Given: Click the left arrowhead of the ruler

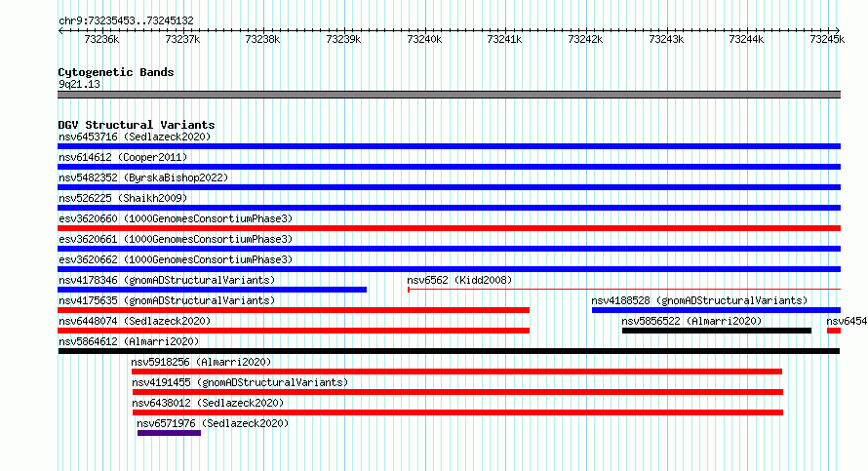Looking at the screenshot, I should tap(60, 30).
